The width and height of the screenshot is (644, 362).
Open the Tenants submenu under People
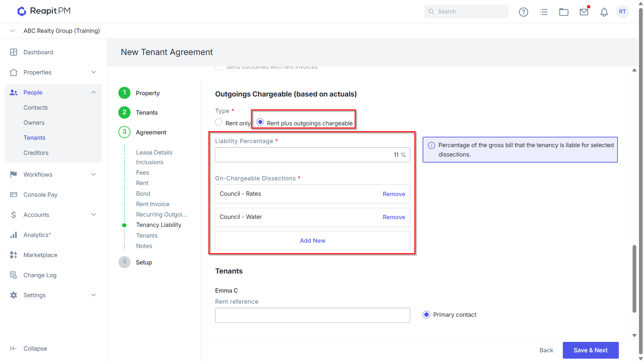tap(34, 138)
